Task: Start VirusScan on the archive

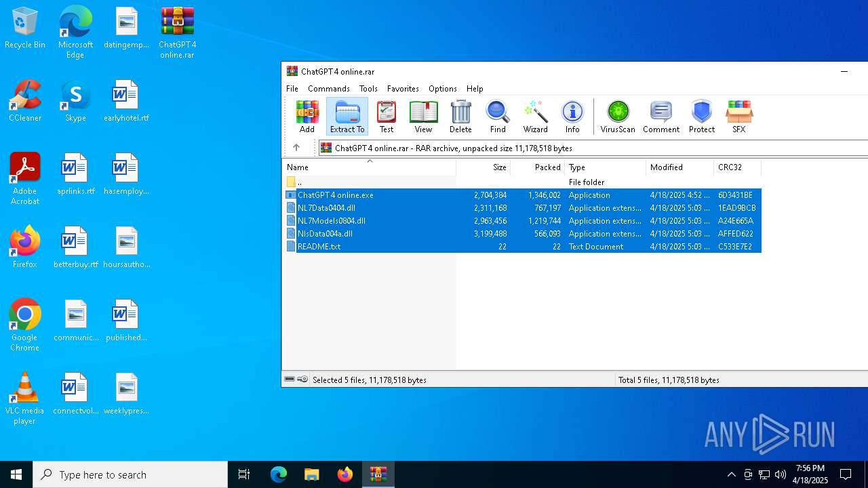Action: tap(618, 117)
